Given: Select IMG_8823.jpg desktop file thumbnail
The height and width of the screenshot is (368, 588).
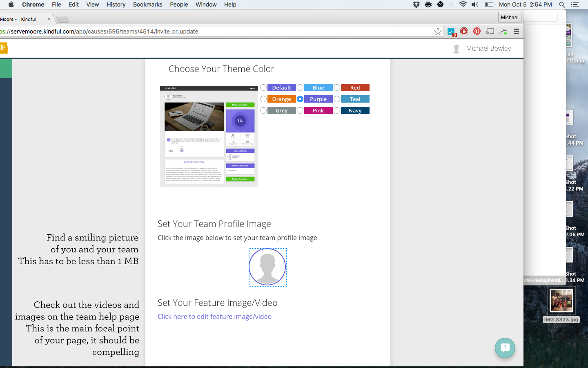Looking at the screenshot, I should click(x=561, y=300).
